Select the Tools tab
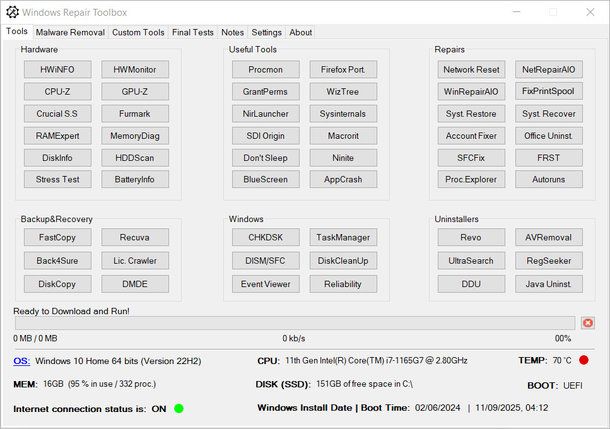610x429 pixels. tap(17, 32)
